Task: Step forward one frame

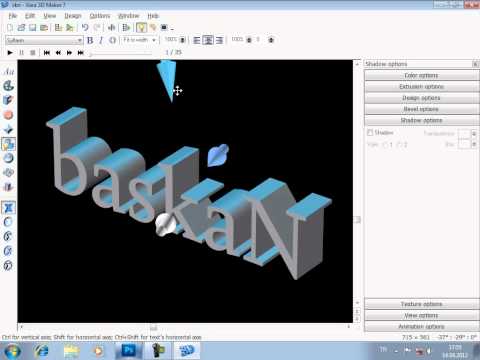Action: pyautogui.click(x=69, y=53)
